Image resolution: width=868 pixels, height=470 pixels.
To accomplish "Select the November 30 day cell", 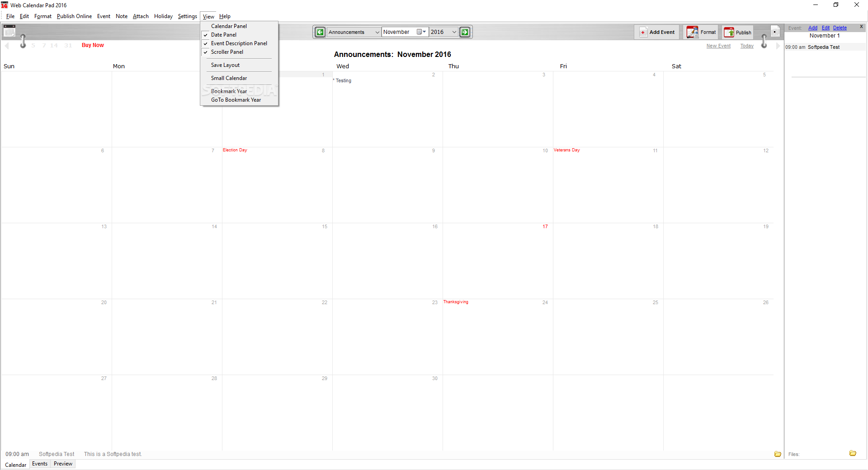I will tap(387, 413).
